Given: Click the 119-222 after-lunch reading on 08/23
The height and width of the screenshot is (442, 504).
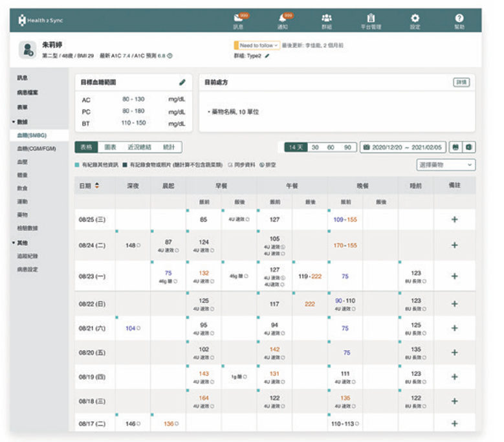Looking at the screenshot, I should [x=310, y=276].
